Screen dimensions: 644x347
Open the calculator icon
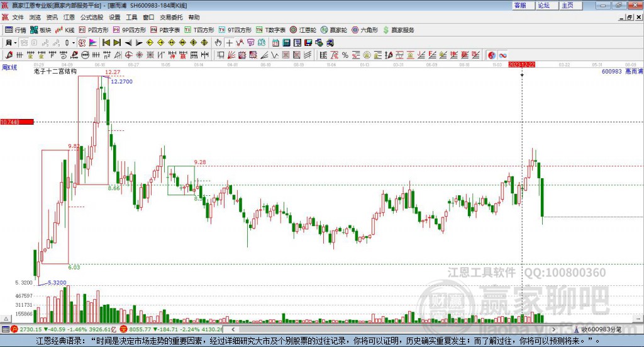[x=286, y=43]
